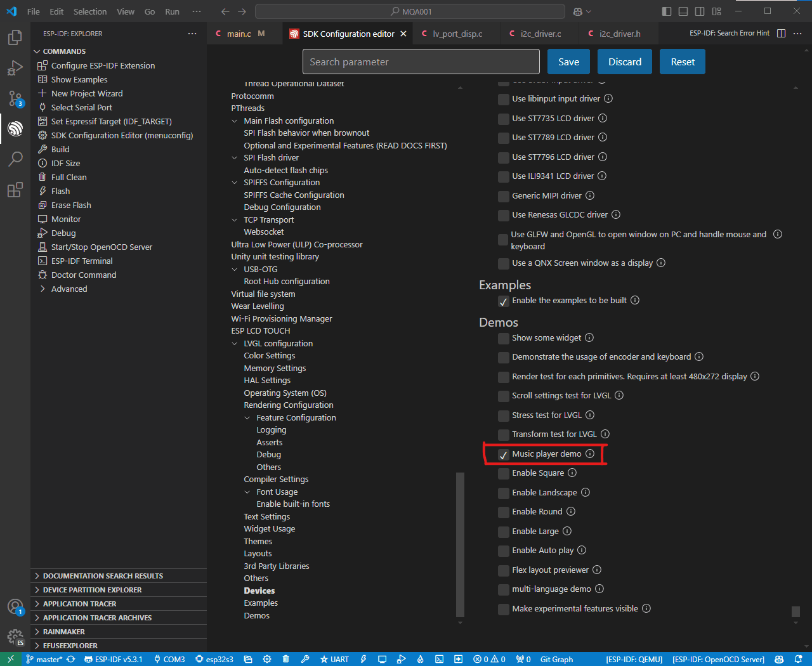Expand DEVICE PARTITION EXPLORER section

point(92,590)
